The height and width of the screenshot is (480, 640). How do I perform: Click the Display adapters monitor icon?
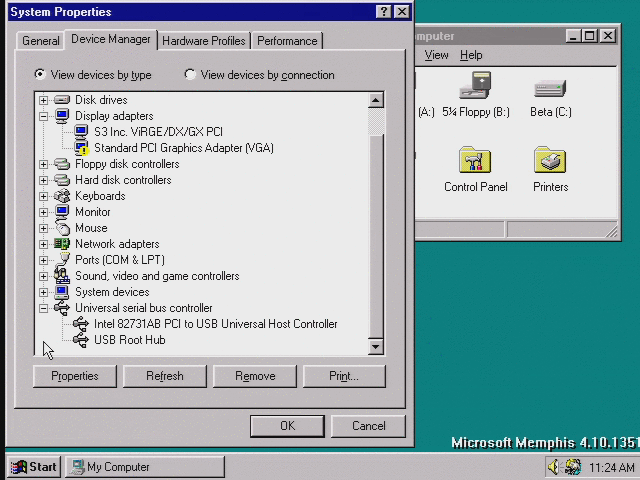[62, 116]
